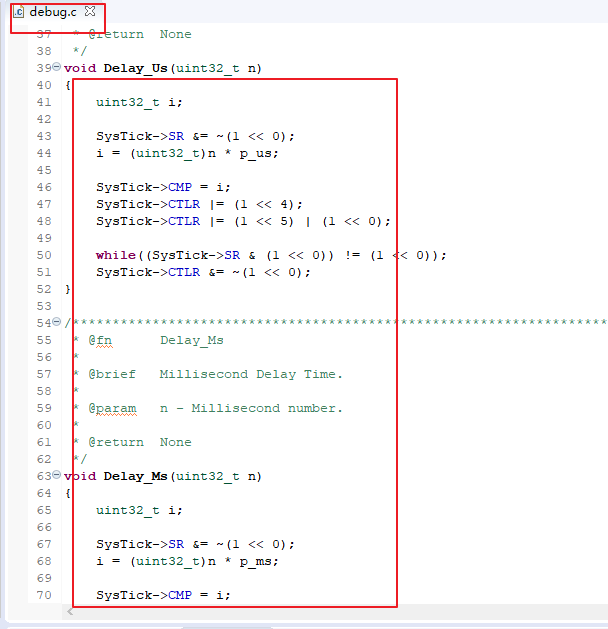The image size is (608, 629).
Task: Click line number 45 in the gutter
Action: pos(43,170)
